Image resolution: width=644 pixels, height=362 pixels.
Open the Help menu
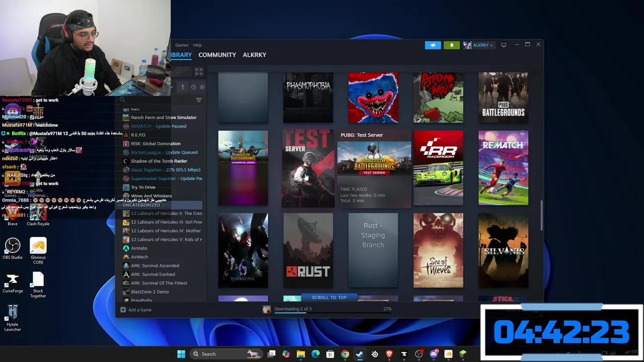pos(197,45)
